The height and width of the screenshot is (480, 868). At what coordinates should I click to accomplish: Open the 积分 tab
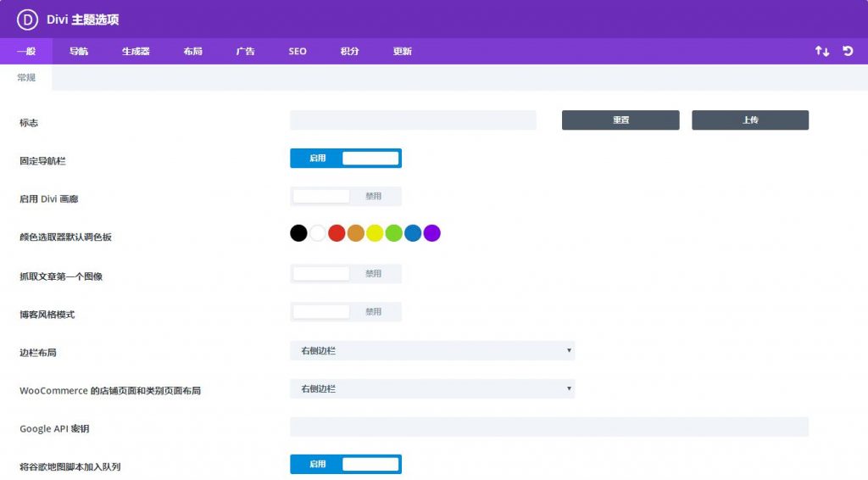coord(349,51)
